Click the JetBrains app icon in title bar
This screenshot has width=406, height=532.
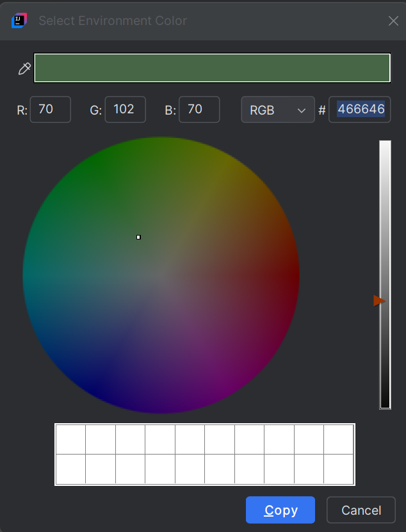point(19,20)
